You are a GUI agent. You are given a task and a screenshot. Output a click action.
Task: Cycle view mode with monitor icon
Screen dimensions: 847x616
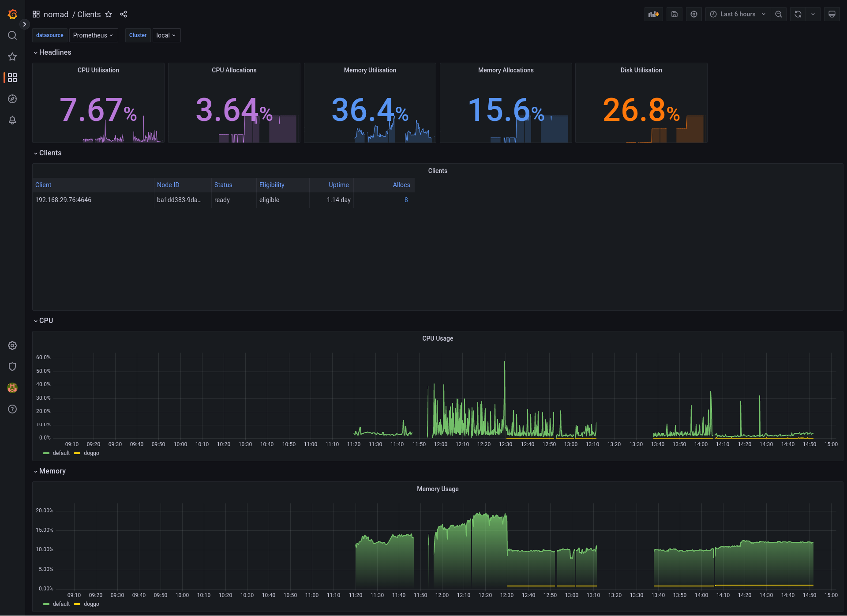832,14
